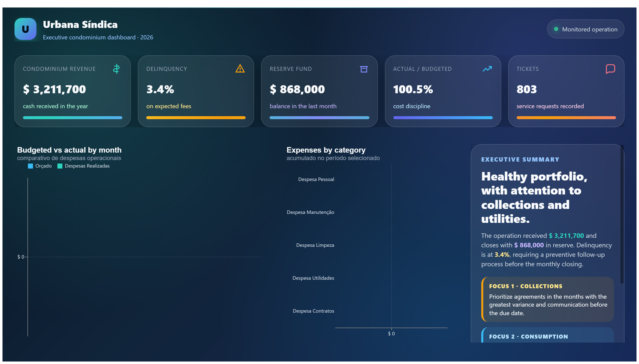Click the delinquency warning triangle icon
Image resolution: width=639 pixels, height=364 pixels.
pyautogui.click(x=240, y=69)
